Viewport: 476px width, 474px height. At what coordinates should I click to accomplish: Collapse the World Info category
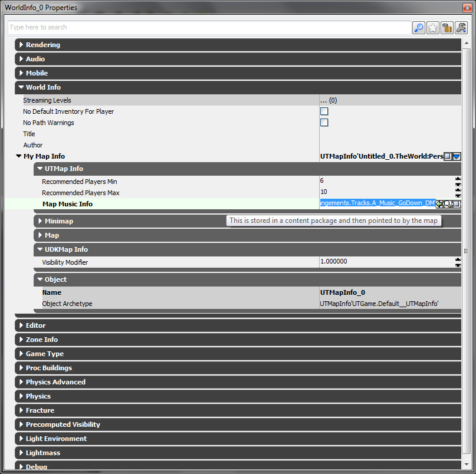pyautogui.click(x=21, y=87)
